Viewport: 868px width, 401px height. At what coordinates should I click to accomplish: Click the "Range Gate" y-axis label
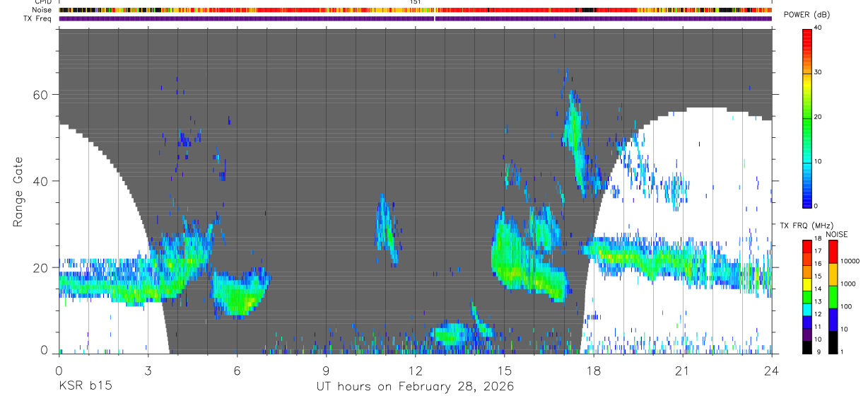19,192
